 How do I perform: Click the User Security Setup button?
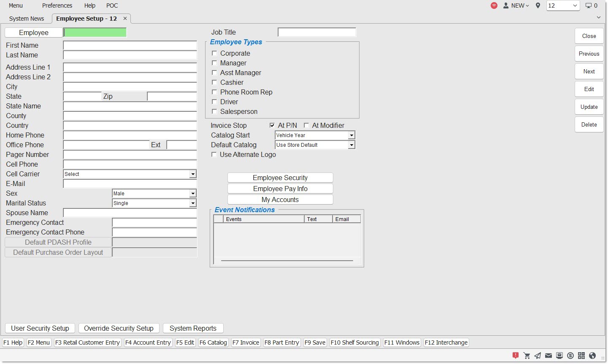(x=40, y=328)
